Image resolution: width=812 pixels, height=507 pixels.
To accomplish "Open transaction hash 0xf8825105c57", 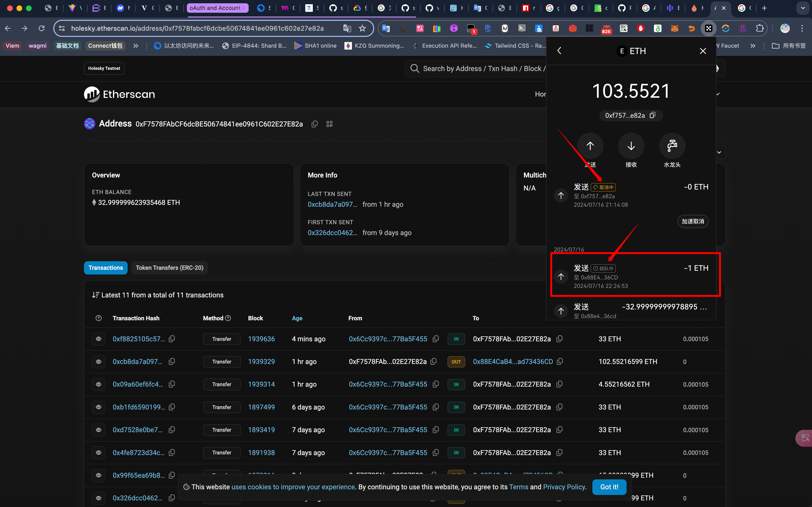I will point(139,339).
